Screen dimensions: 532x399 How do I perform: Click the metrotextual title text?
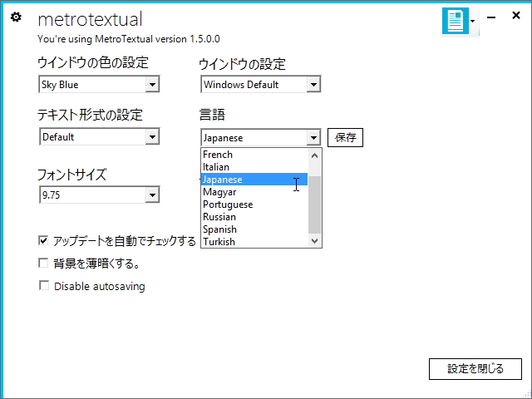[90, 19]
